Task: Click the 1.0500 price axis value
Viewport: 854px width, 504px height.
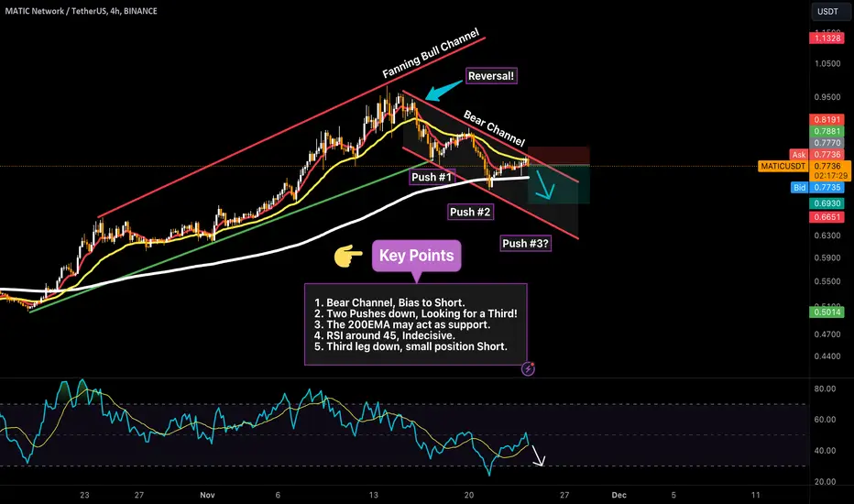Action: [827, 64]
